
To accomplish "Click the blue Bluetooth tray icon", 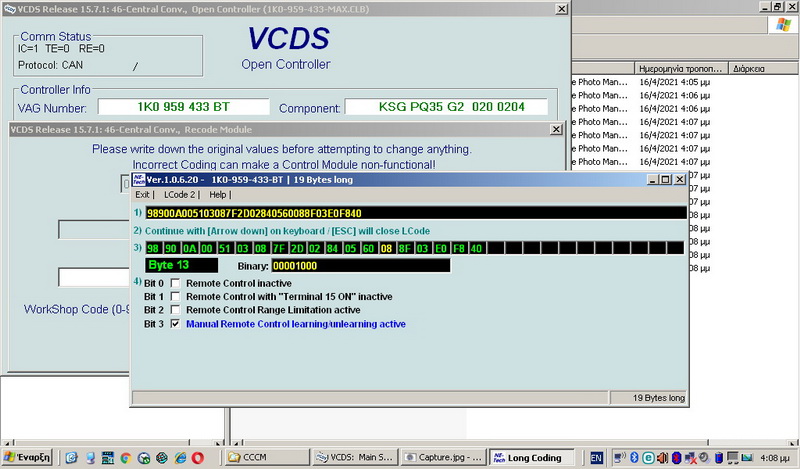I will point(634,458).
